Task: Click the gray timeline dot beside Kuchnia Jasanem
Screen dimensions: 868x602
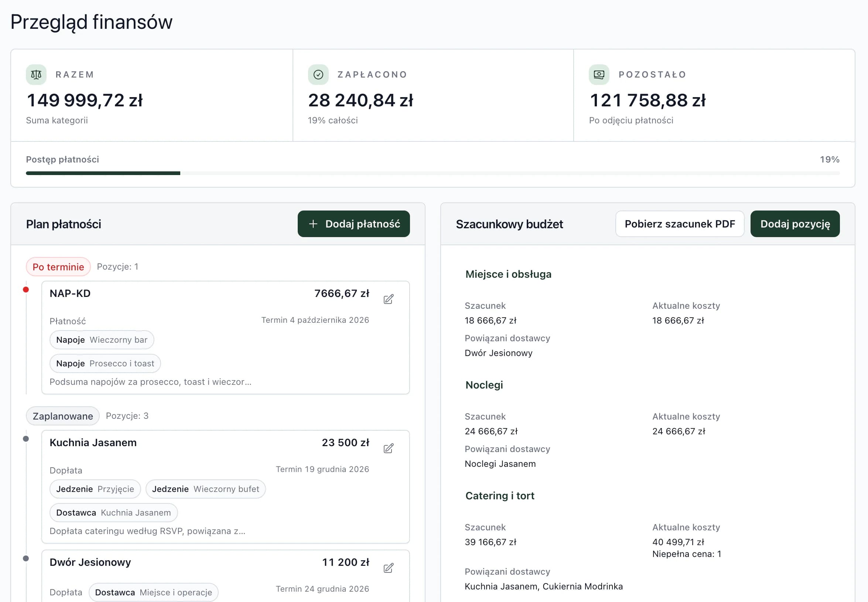Action: point(25,439)
